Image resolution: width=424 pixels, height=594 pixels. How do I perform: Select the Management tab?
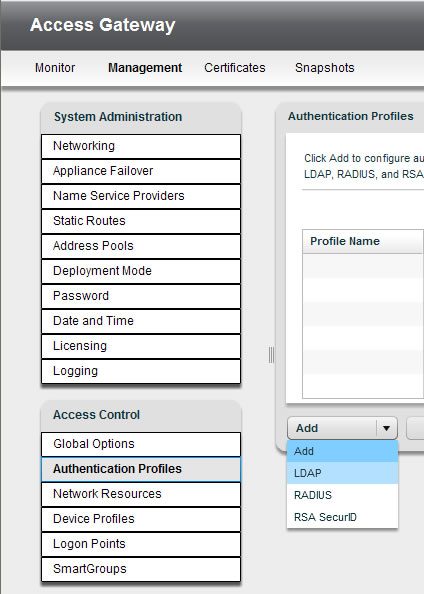click(x=145, y=67)
